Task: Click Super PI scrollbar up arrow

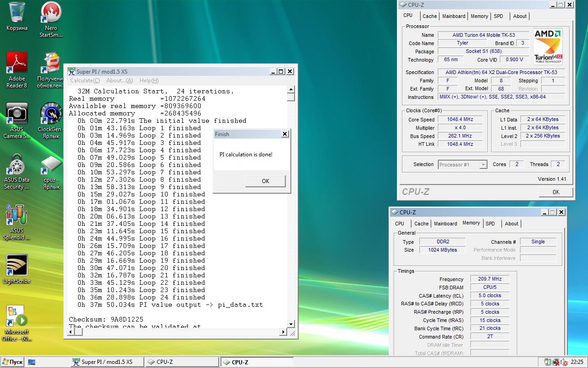Action: pyautogui.click(x=291, y=90)
